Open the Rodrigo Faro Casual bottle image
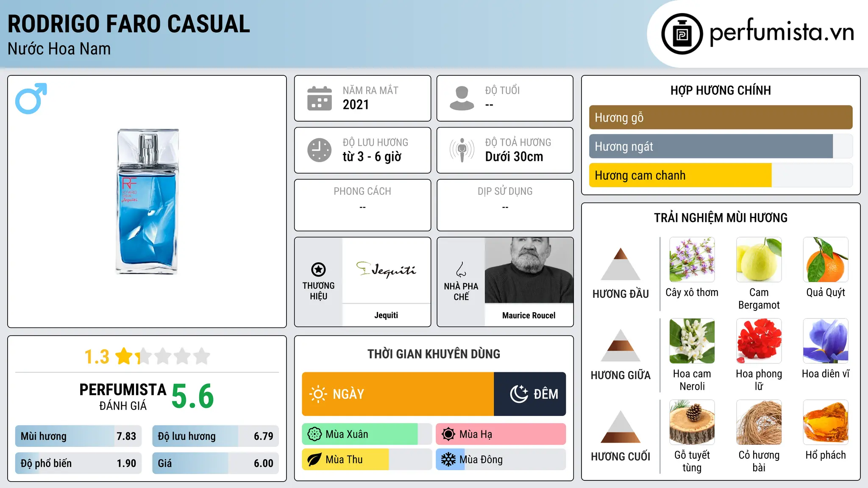Screen dimensions: 868x488 tap(147, 202)
